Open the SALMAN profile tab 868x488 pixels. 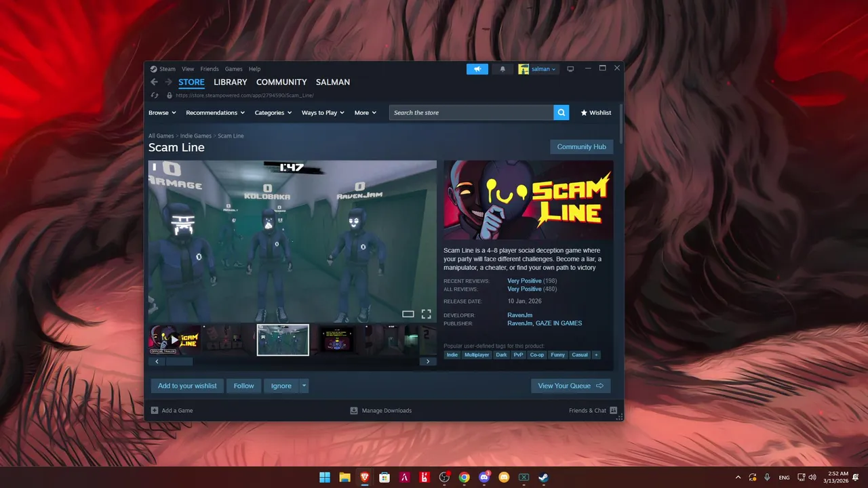click(x=333, y=82)
